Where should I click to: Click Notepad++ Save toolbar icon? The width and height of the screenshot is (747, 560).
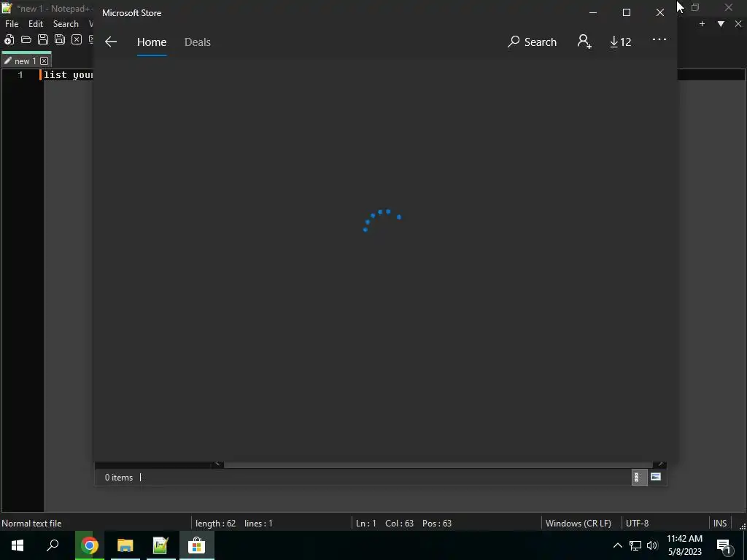coord(43,39)
